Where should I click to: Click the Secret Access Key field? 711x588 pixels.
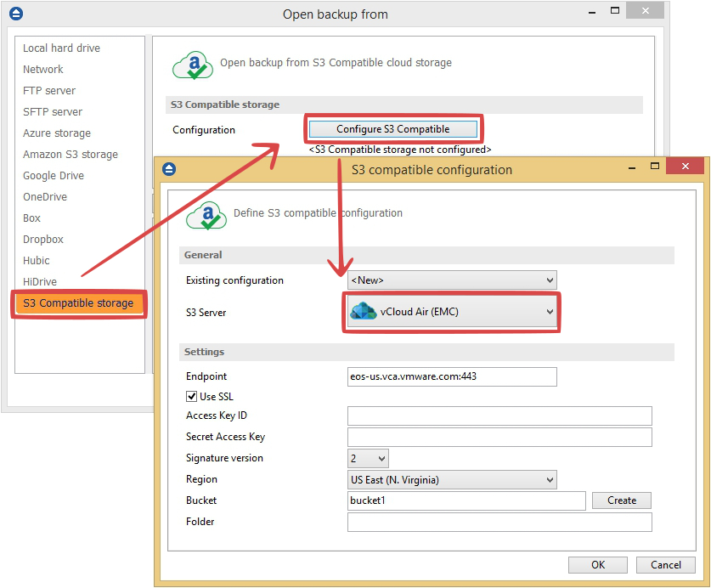point(499,437)
